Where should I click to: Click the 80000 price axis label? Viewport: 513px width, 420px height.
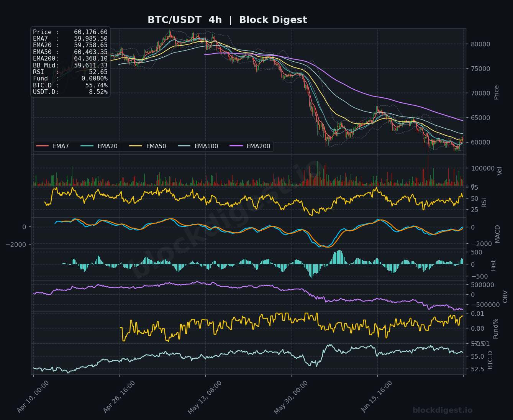pos(480,44)
